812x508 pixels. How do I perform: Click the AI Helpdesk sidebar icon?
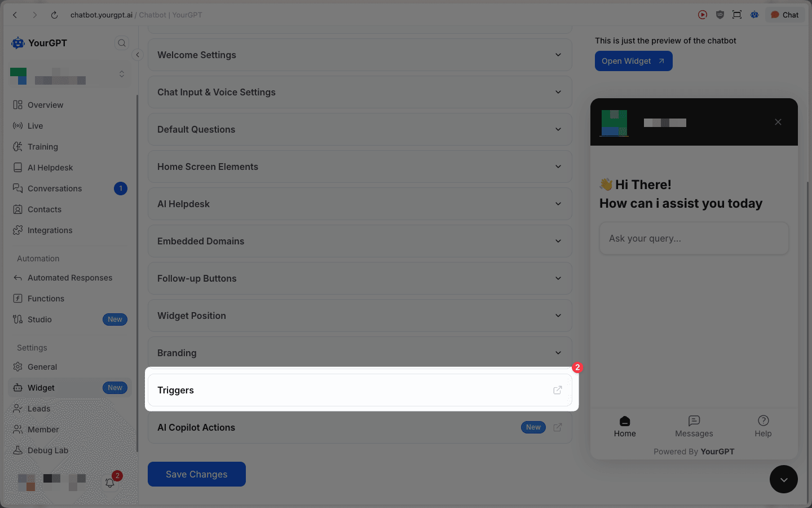[17, 167]
